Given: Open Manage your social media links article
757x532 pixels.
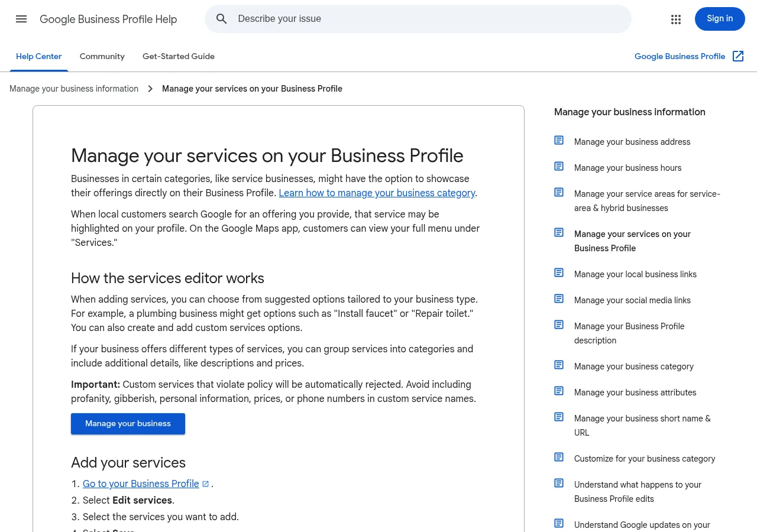Looking at the screenshot, I should (x=632, y=300).
